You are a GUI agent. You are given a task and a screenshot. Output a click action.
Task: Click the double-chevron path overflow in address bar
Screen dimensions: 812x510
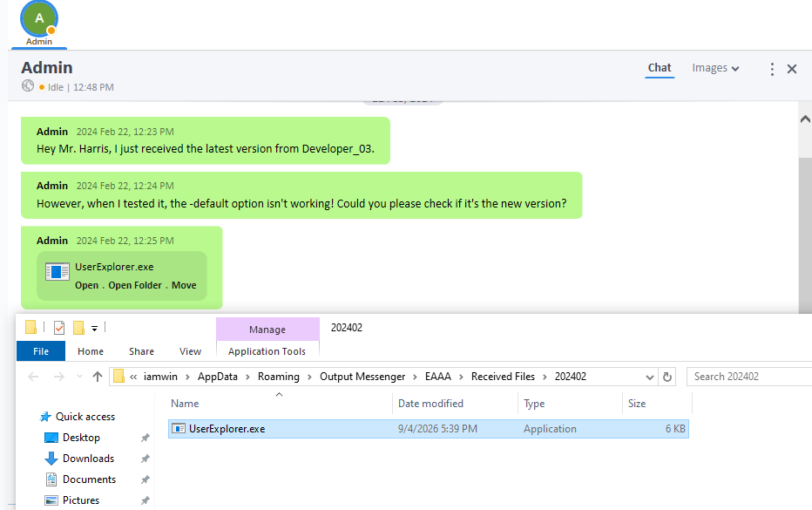(x=133, y=377)
